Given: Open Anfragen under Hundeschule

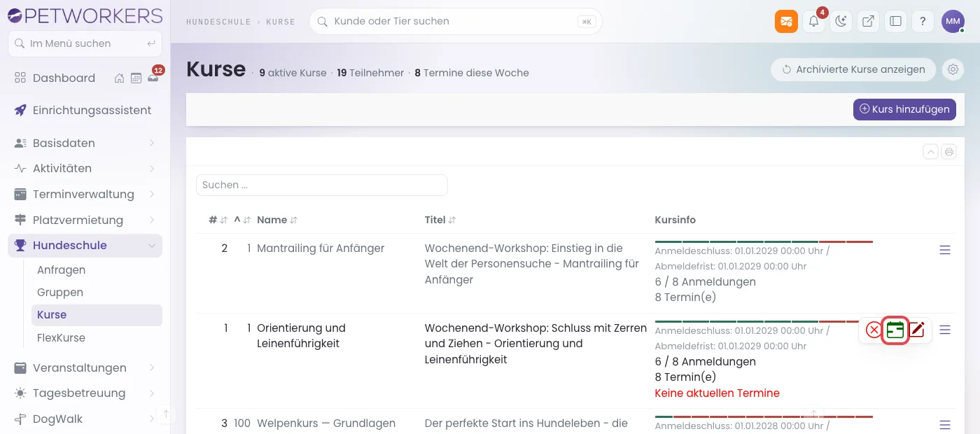Looking at the screenshot, I should (x=97, y=269).
